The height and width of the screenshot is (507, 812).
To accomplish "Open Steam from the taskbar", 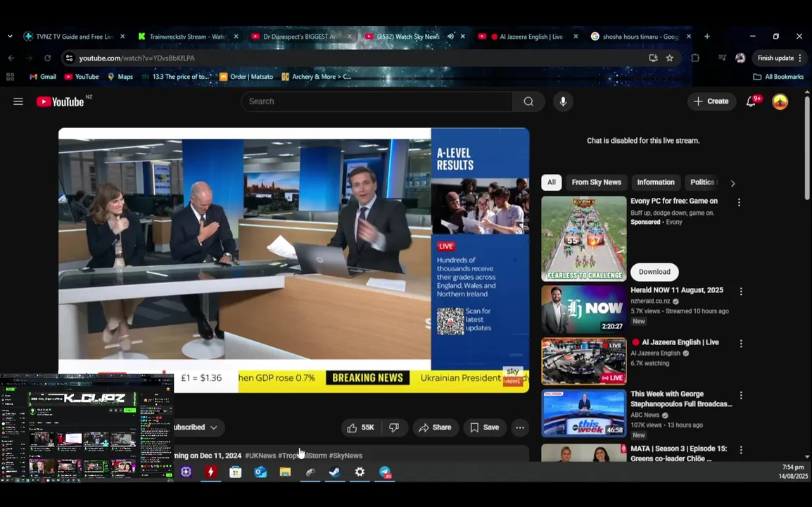I will click(x=335, y=472).
